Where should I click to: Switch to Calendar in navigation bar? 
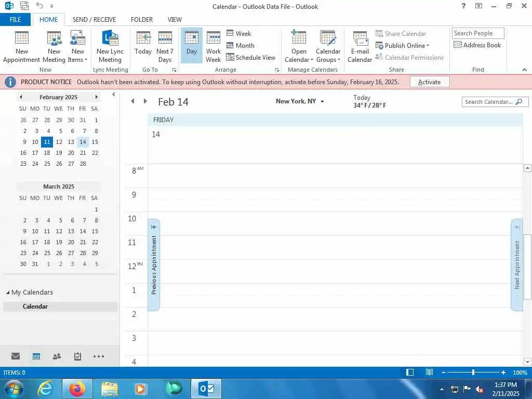(36, 356)
